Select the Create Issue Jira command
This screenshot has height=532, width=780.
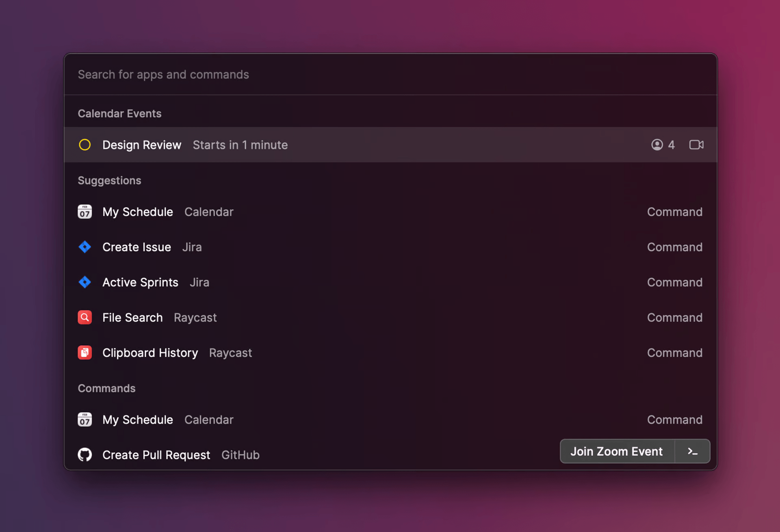point(390,247)
